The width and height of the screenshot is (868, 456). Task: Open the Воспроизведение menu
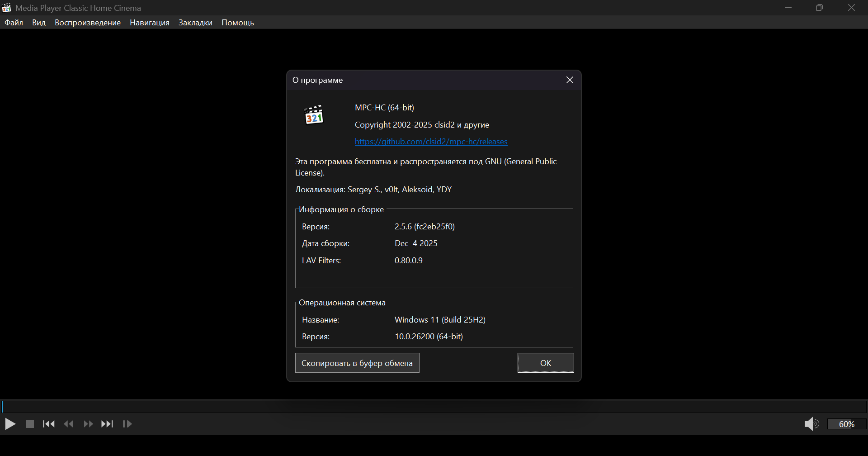(x=88, y=23)
